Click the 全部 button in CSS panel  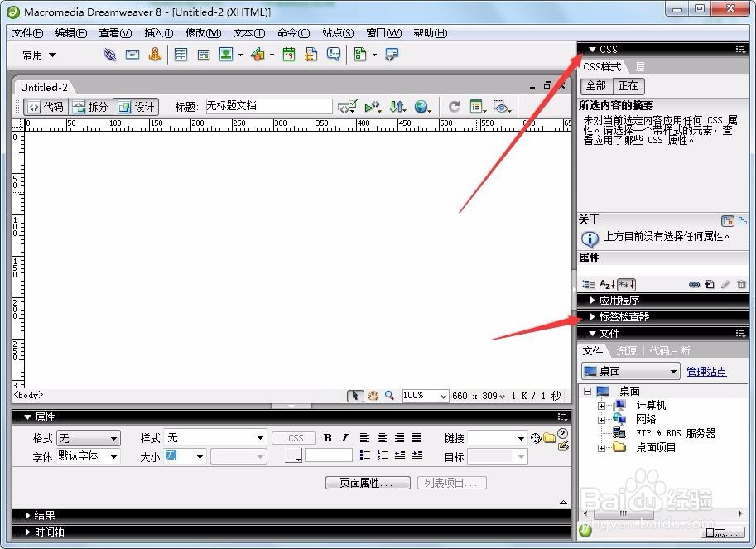tap(596, 86)
